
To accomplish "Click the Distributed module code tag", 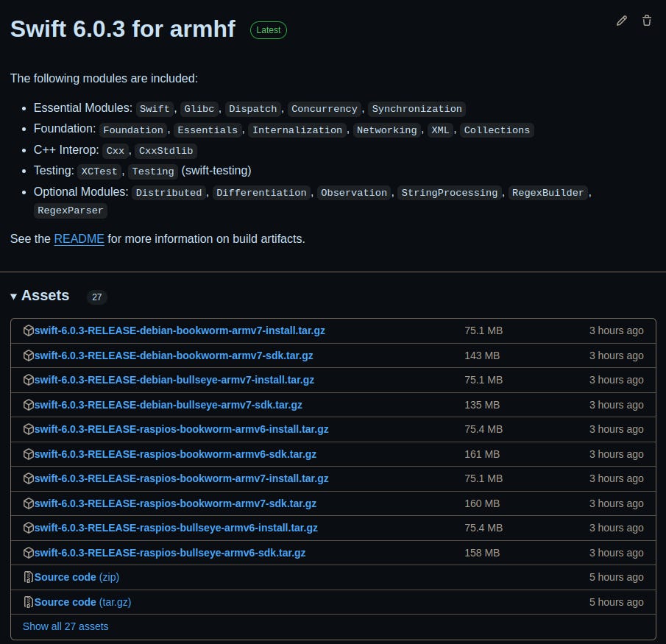I will 169,192.
